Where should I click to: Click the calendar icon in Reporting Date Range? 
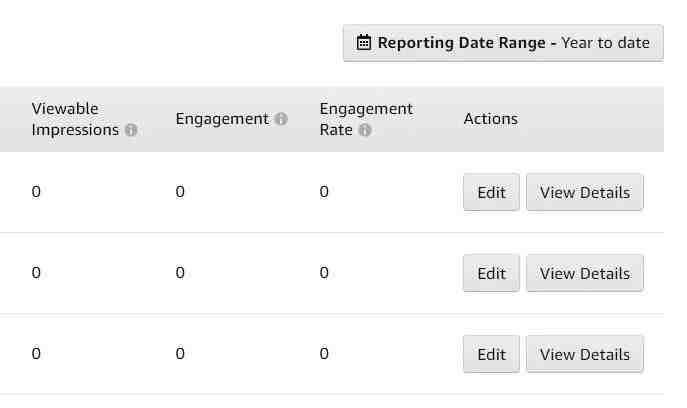tap(364, 43)
